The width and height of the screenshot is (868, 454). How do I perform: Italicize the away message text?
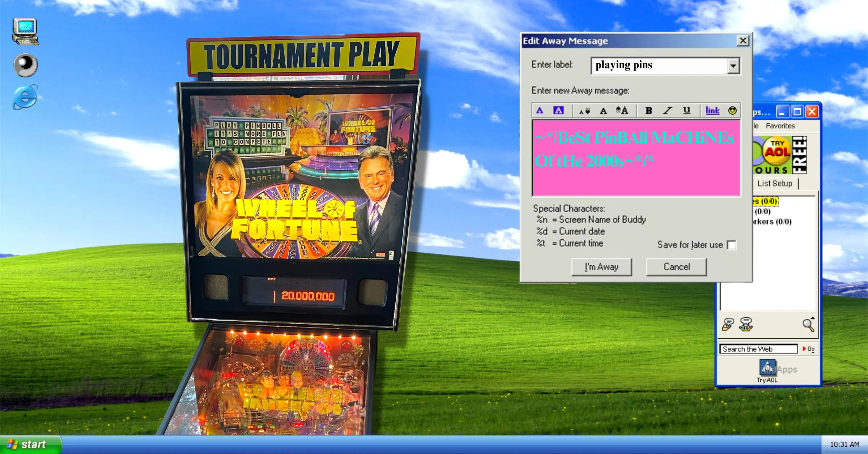tap(667, 111)
